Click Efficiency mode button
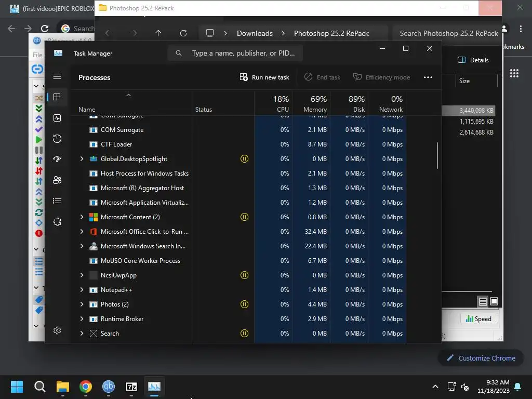This screenshot has height=399, width=532. [x=381, y=77]
